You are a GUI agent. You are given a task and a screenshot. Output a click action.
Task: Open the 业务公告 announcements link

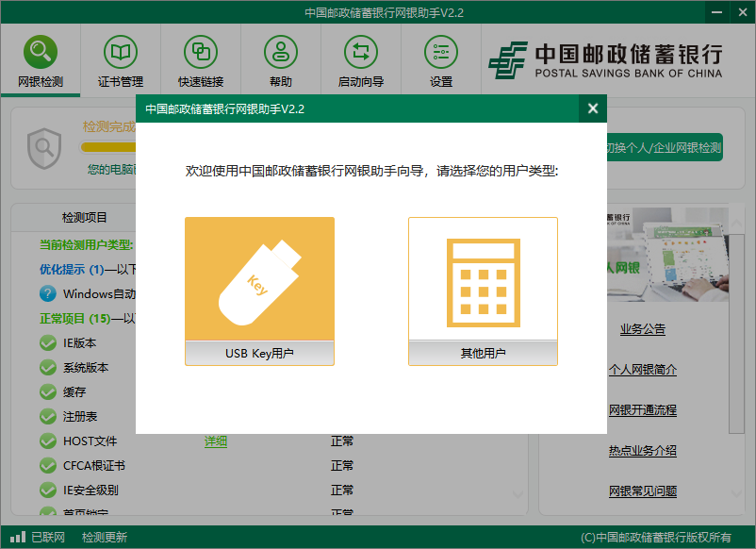642,329
